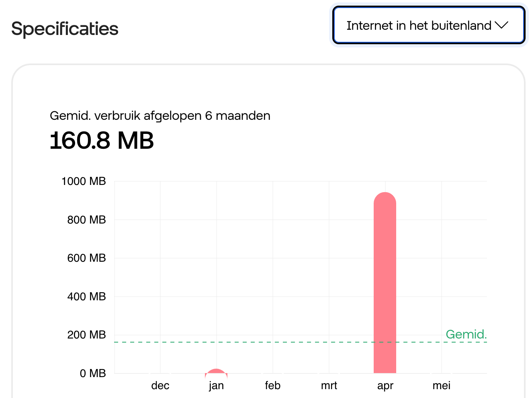Click the 600 MB axis label
The image size is (532, 398).
coord(86,258)
